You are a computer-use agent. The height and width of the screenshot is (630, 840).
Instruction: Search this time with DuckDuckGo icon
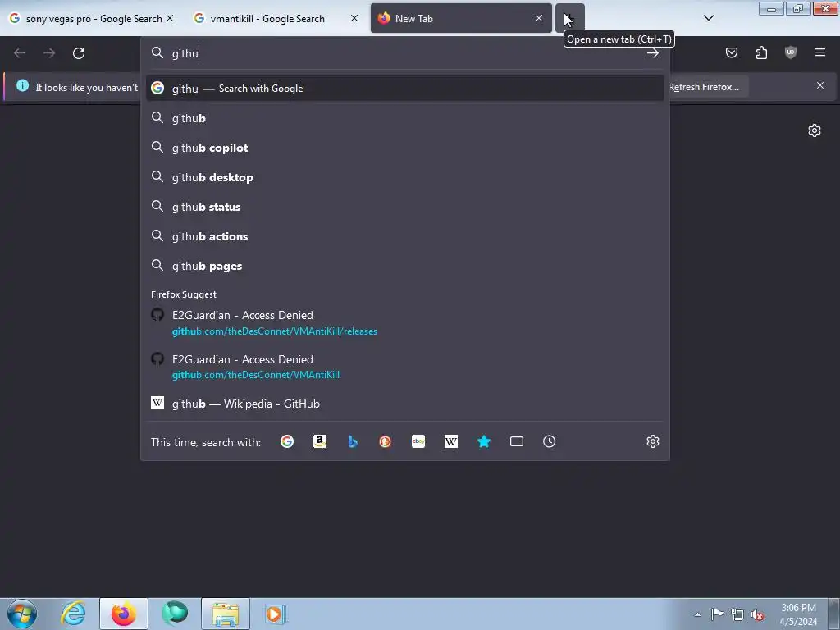386,441
